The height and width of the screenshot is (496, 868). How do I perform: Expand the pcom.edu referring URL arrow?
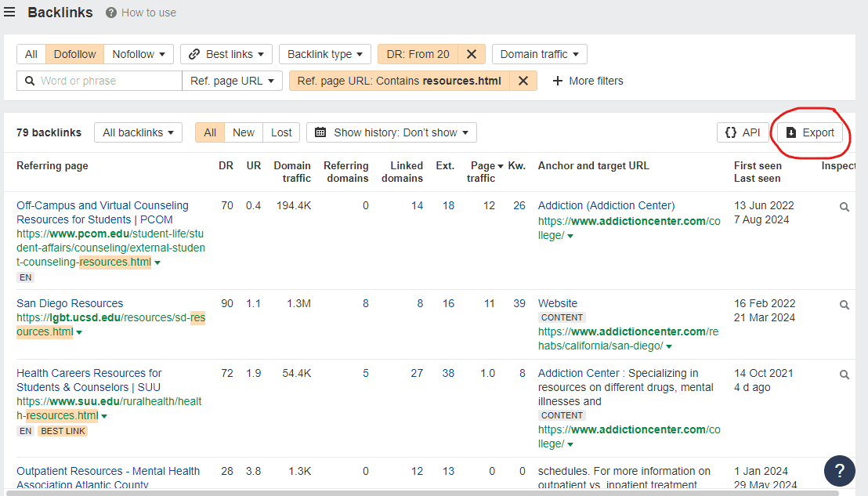pos(157,263)
